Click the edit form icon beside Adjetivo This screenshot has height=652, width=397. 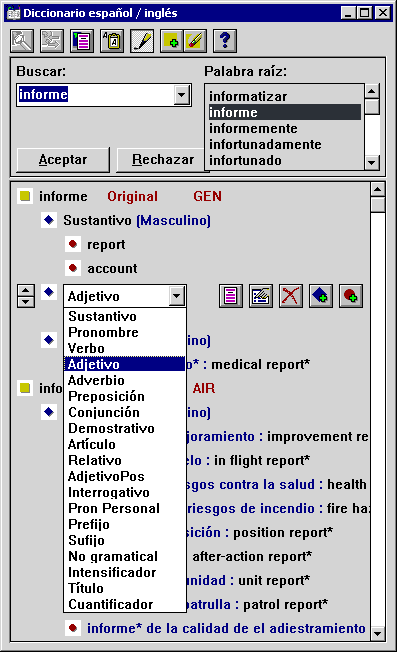(x=261, y=296)
